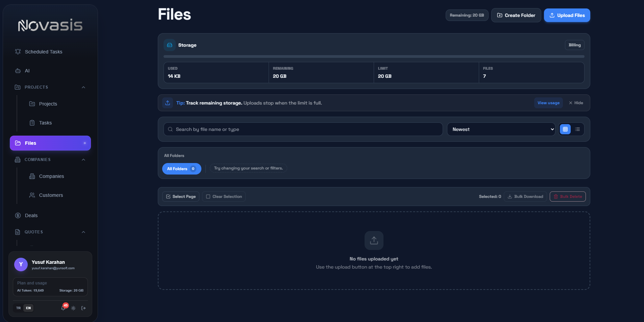Click the logout icon in sidebar footer
Viewport: 644px width, 322px height.
[83, 308]
